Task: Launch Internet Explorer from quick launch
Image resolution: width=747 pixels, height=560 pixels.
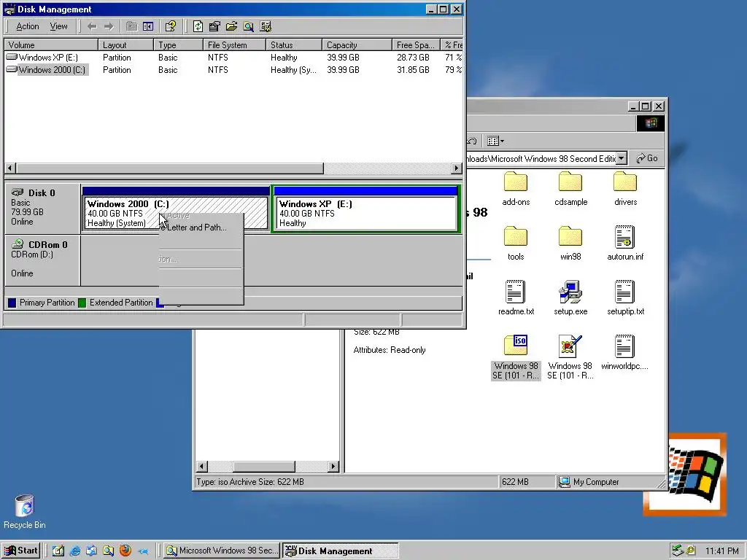Action: 75,551
